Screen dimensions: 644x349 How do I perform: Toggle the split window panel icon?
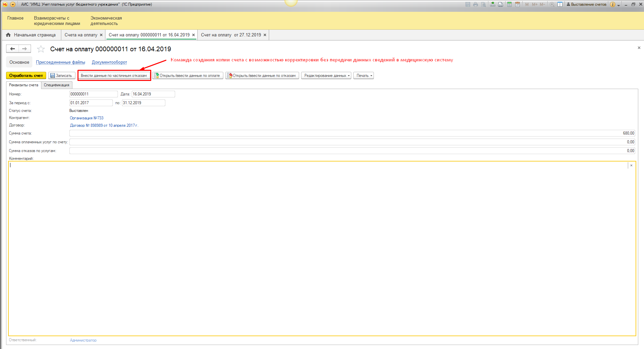coord(560,4)
